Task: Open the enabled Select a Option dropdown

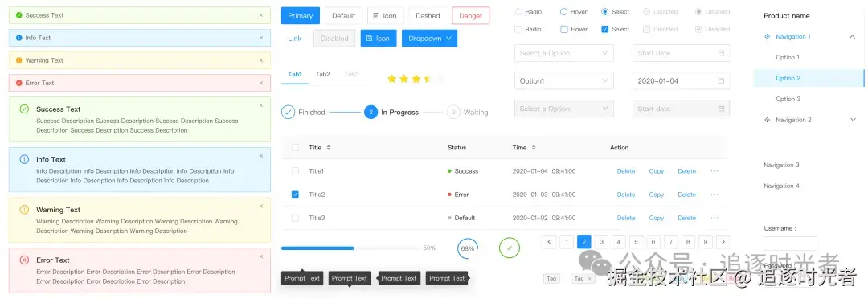Action: click(x=563, y=53)
